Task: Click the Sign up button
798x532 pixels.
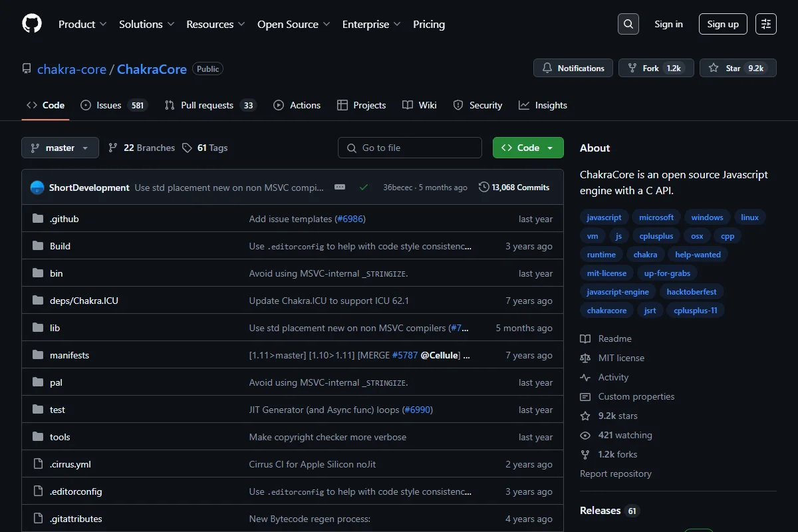Action: 723,24
